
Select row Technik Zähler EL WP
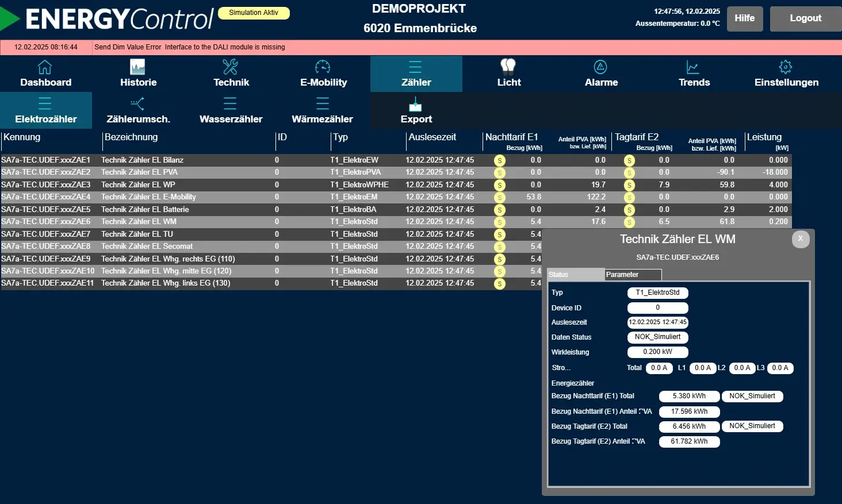[x=396, y=185]
